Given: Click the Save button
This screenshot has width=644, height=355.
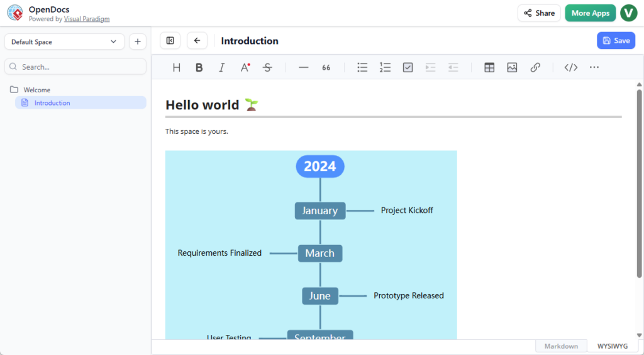Looking at the screenshot, I should [x=616, y=41].
